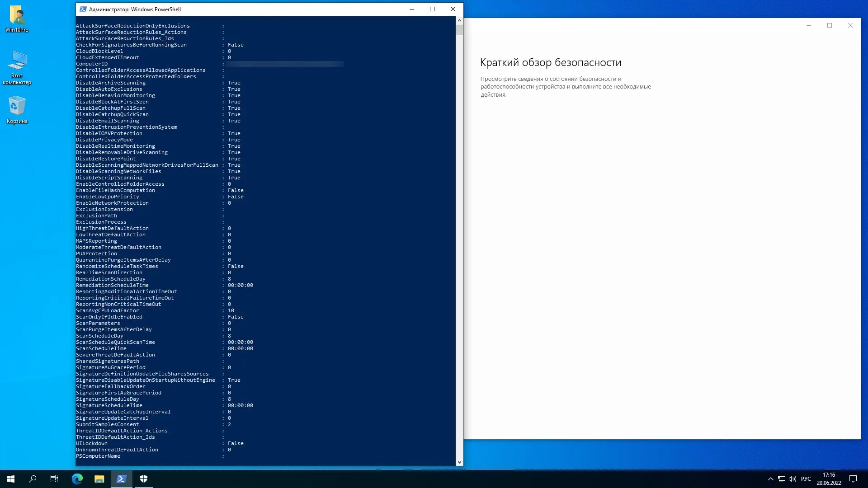
Task: Open volume control tray icon
Action: click(792, 479)
